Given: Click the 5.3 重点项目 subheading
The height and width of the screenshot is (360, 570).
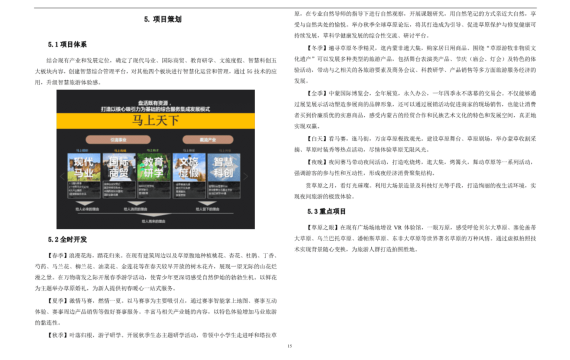Looking at the screenshot, I should (326, 211).
